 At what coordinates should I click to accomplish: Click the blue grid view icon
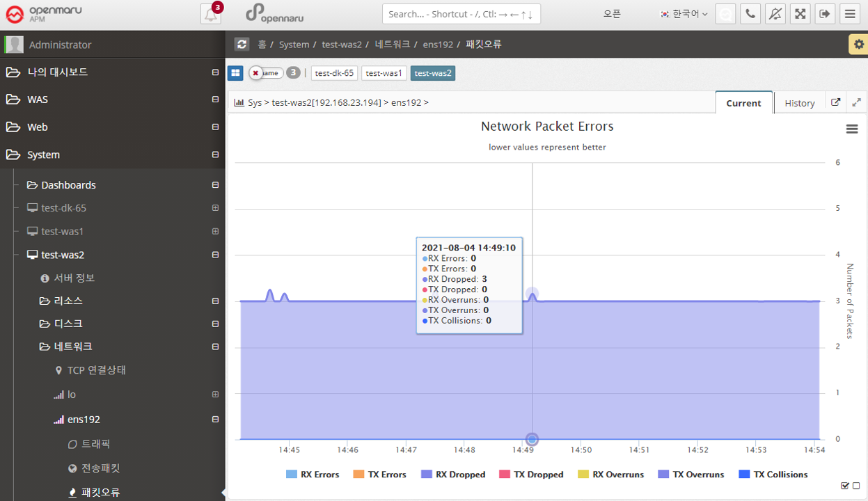point(235,73)
